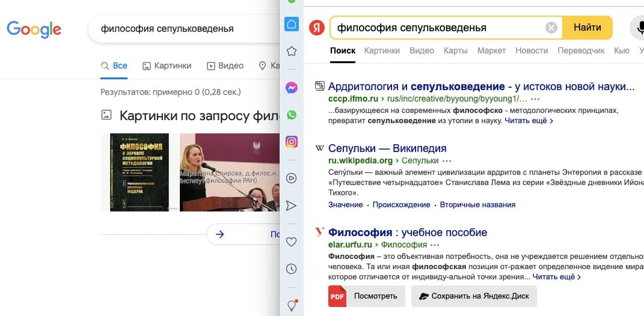The height and width of the screenshot is (316, 644).
Task: Click Читать ещё under the сепульковедение snippet
Action: [x=529, y=121]
